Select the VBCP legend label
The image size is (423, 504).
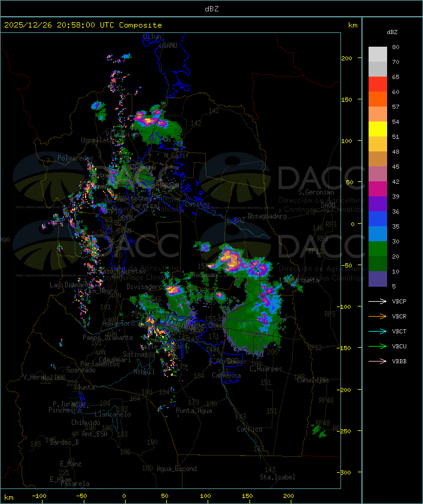coord(399,301)
